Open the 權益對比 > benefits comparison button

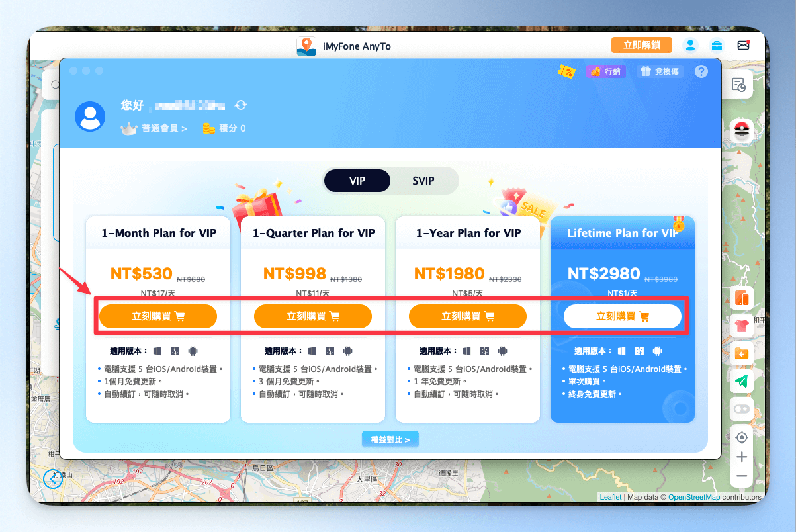click(x=390, y=439)
